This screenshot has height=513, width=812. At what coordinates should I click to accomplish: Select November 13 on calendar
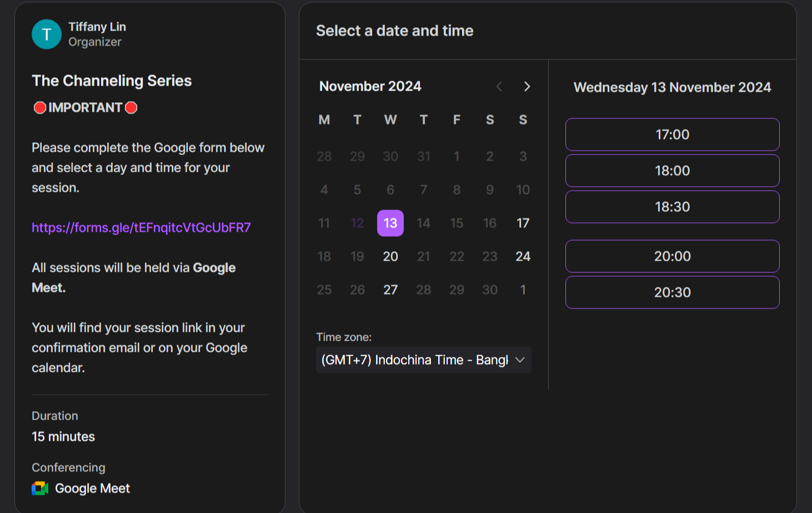tap(390, 223)
